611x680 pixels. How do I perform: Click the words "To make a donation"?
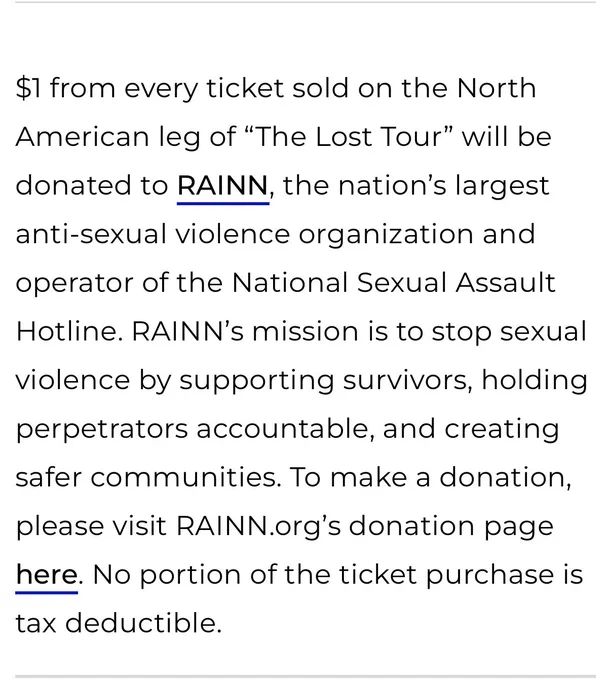pos(428,477)
